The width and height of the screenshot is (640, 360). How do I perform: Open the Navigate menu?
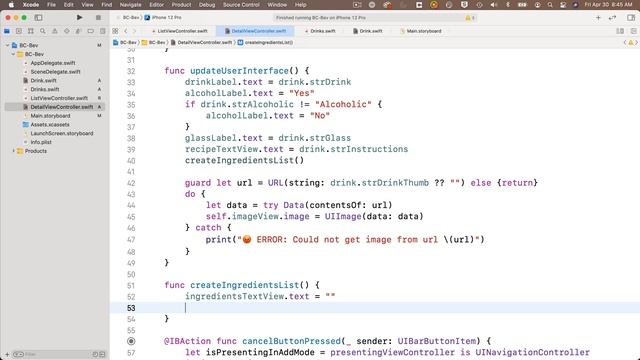[130, 5]
